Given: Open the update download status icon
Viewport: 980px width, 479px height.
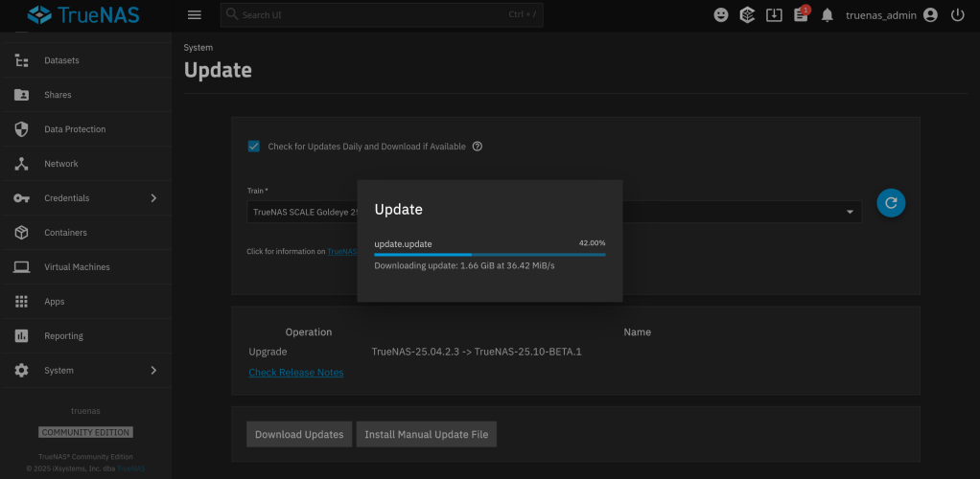Looking at the screenshot, I should [x=774, y=15].
